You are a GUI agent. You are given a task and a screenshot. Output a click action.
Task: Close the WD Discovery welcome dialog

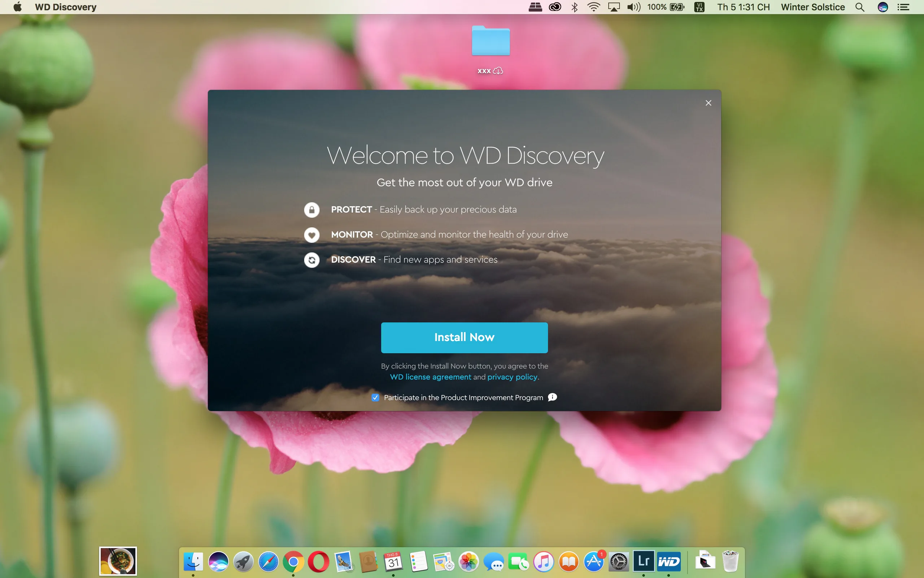708,103
